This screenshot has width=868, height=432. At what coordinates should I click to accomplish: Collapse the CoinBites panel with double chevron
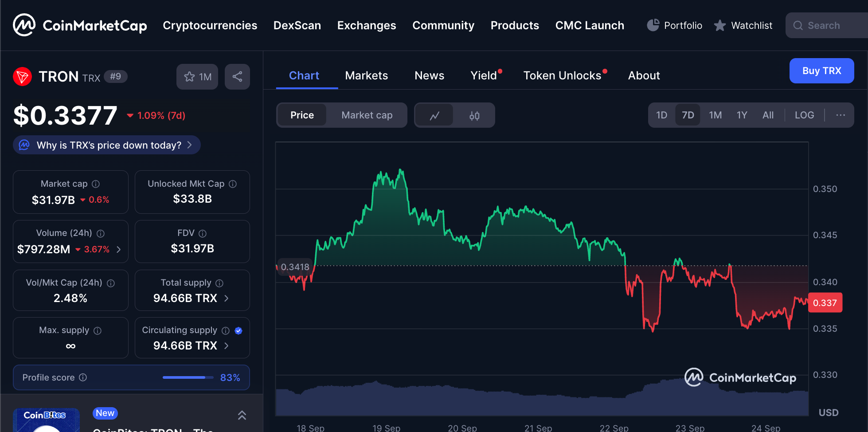(242, 415)
